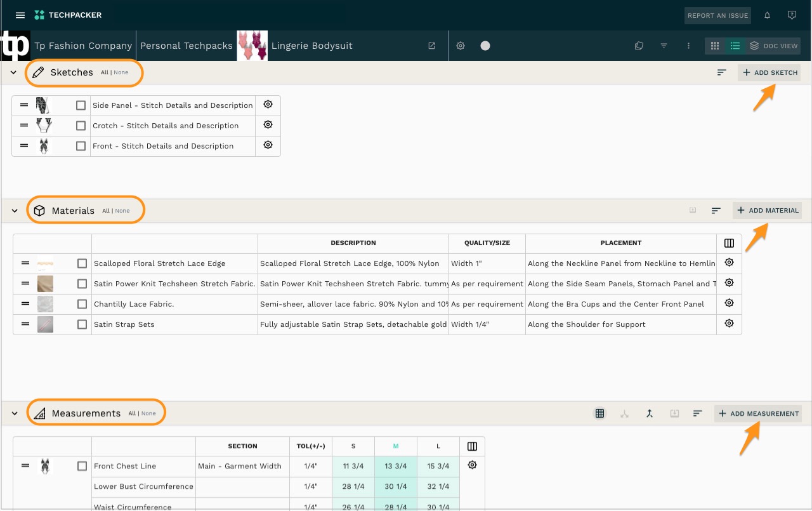Open the help chat icon

[x=792, y=15]
